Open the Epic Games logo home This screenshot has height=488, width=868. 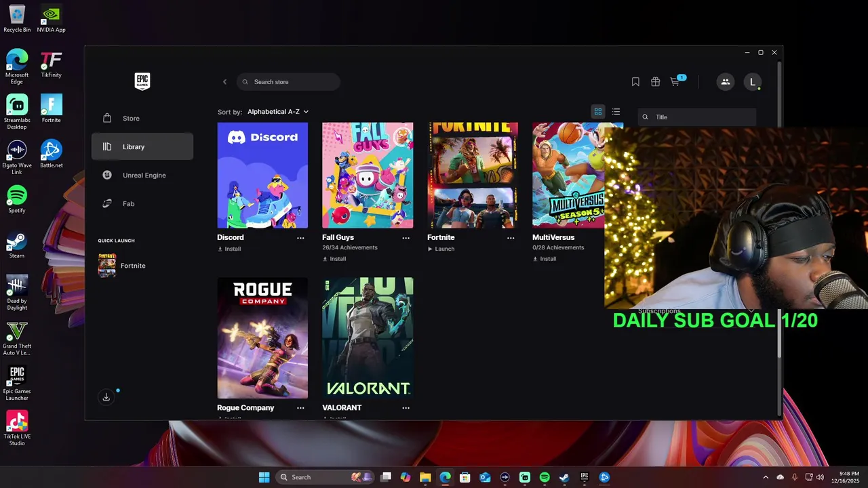click(142, 81)
